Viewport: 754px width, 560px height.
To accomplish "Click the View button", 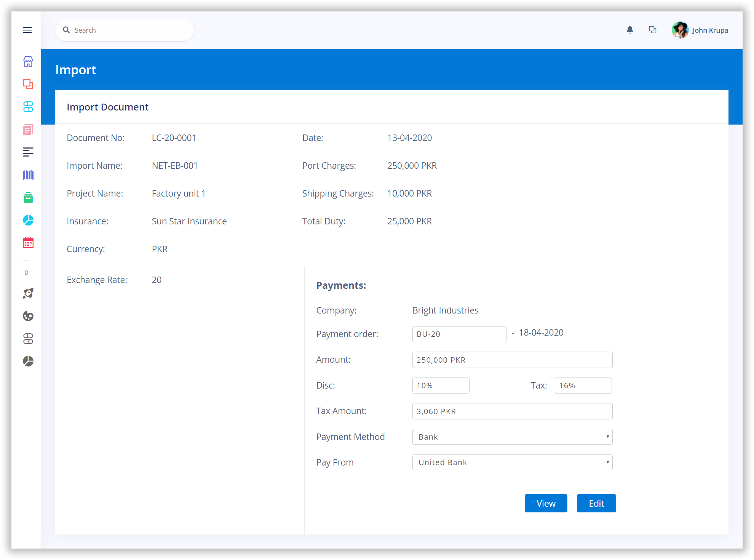I will tap(546, 503).
